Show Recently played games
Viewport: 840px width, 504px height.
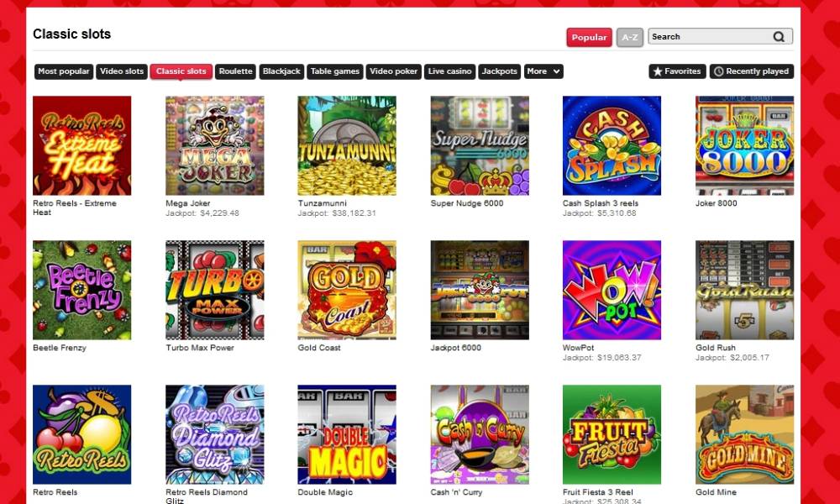pyautogui.click(x=752, y=71)
